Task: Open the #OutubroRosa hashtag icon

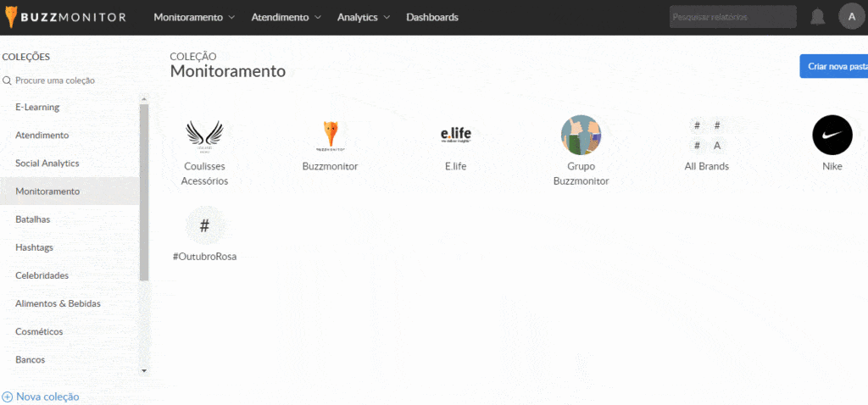Action: (x=204, y=226)
